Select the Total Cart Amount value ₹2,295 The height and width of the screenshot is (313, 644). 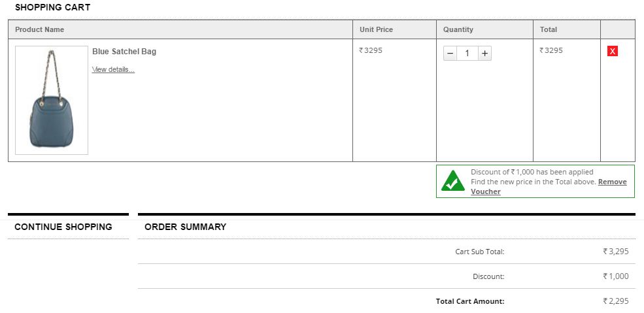[x=615, y=301]
